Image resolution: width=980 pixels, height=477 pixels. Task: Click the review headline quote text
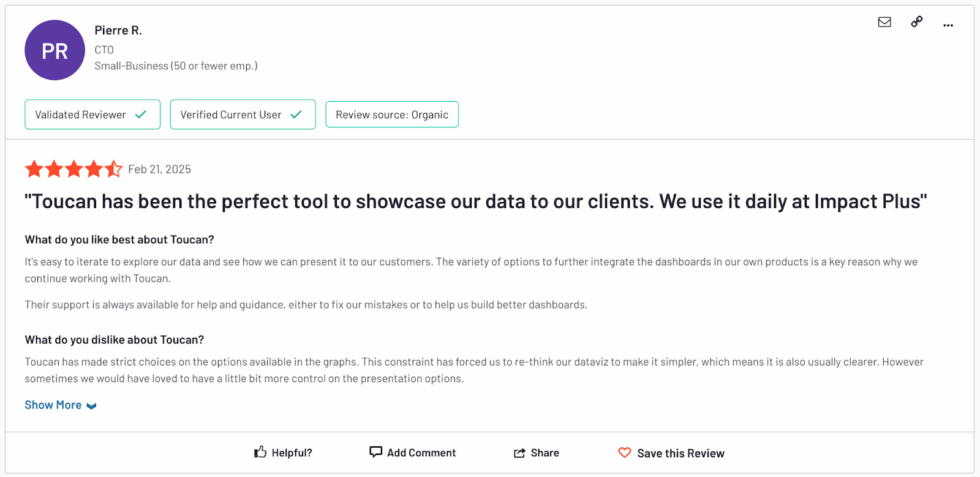[x=475, y=201]
